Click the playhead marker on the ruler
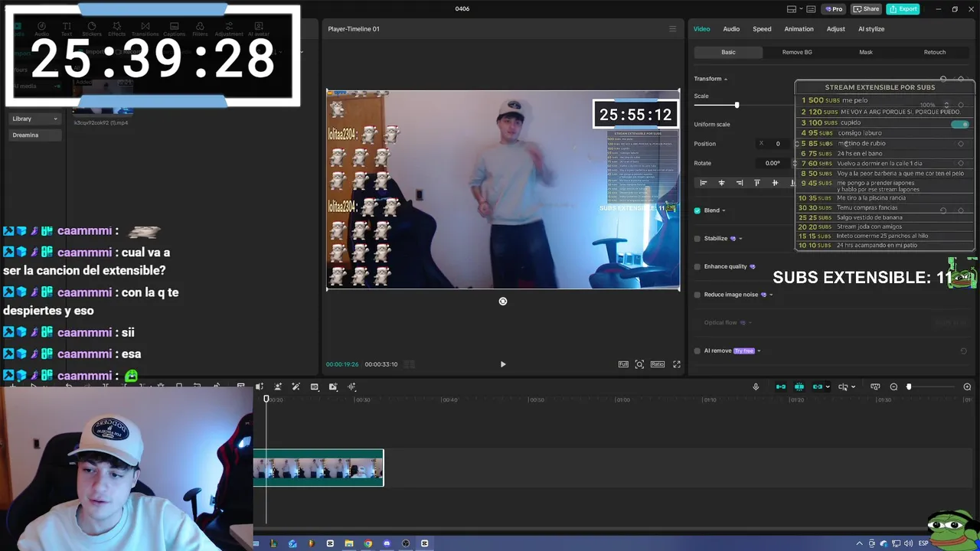 click(266, 399)
